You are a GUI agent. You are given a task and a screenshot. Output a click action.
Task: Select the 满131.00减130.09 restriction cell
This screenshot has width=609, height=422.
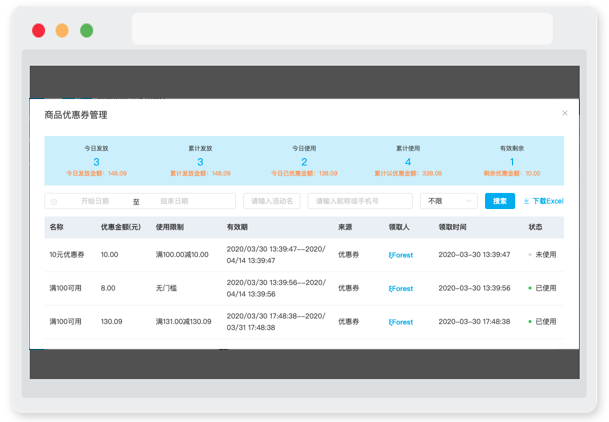pyautogui.click(x=183, y=321)
